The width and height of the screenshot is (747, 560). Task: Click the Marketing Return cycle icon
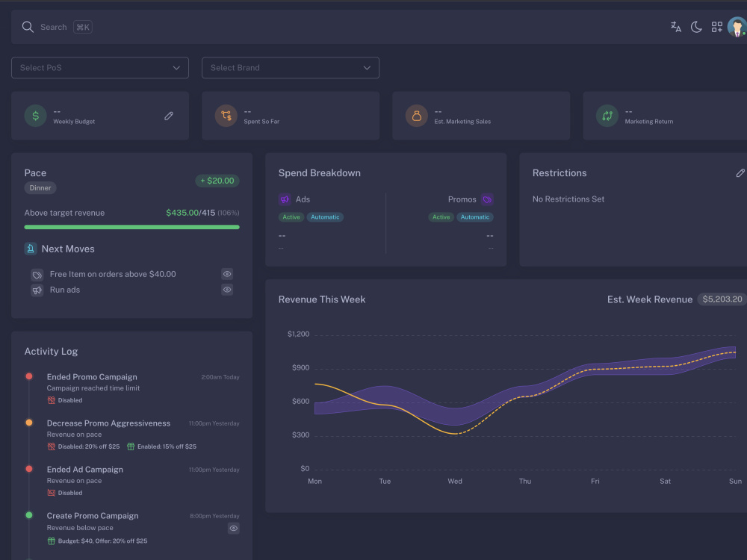607,116
